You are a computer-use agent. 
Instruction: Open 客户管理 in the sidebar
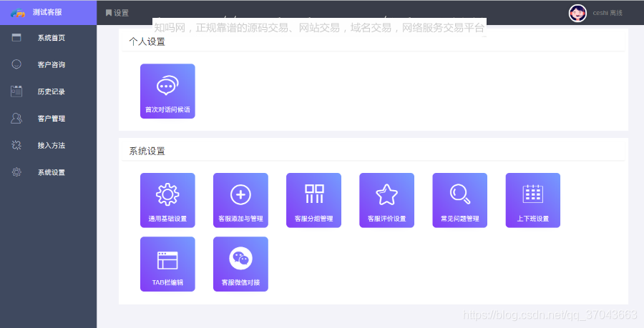(x=48, y=119)
